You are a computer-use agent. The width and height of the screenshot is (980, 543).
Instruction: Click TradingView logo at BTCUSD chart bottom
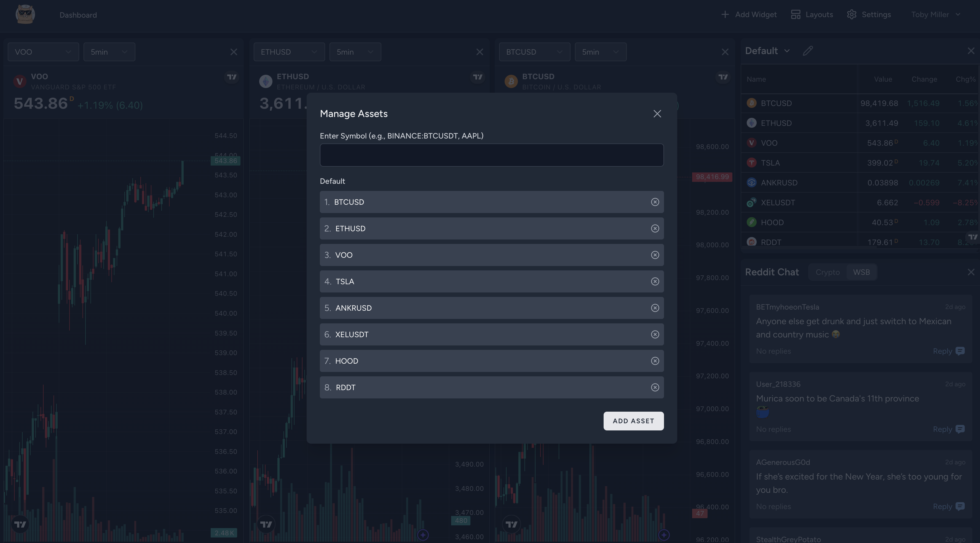click(x=511, y=524)
